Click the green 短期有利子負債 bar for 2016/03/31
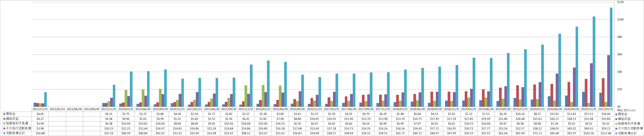 263,96
